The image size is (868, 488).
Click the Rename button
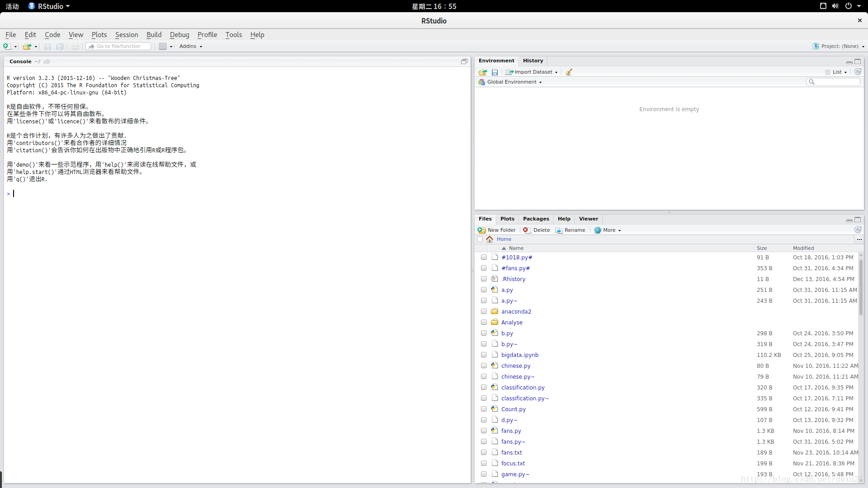(x=570, y=230)
